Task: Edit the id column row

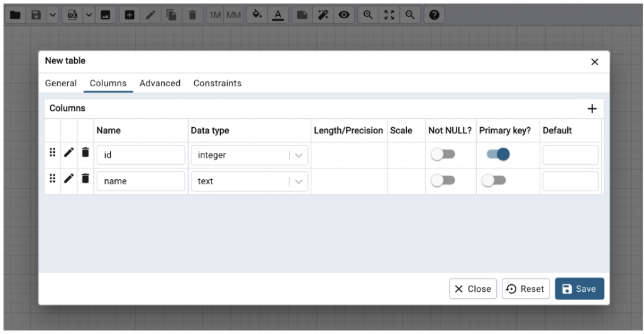Action: click(x=69, y=153)
